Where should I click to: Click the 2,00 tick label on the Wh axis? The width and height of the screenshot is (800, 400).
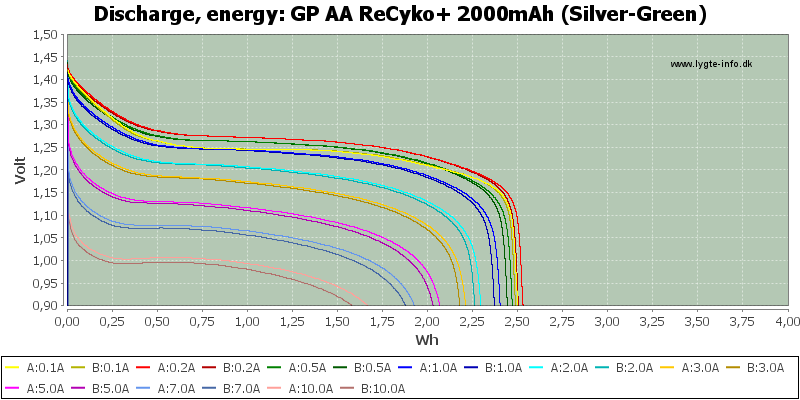coord(428,321)
